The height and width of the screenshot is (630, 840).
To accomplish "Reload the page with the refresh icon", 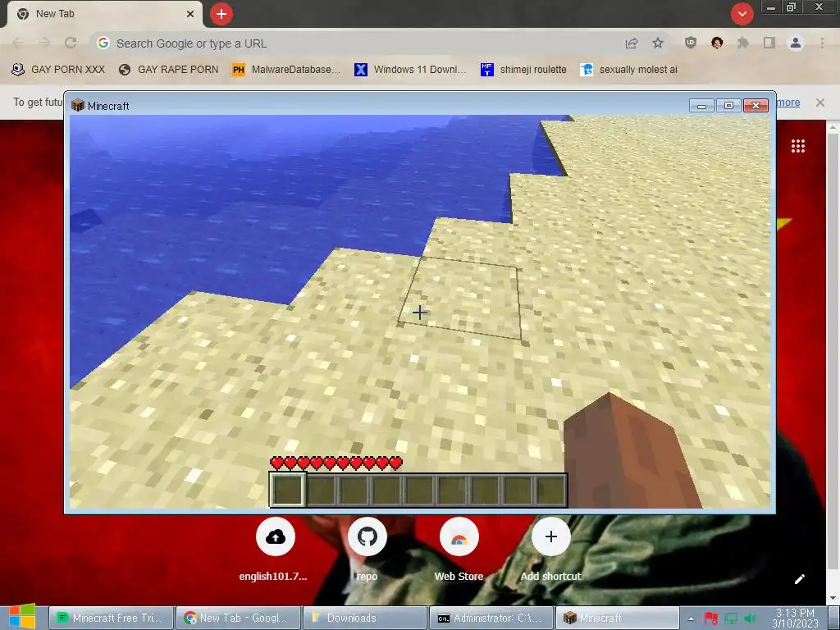I will (71, 43).
